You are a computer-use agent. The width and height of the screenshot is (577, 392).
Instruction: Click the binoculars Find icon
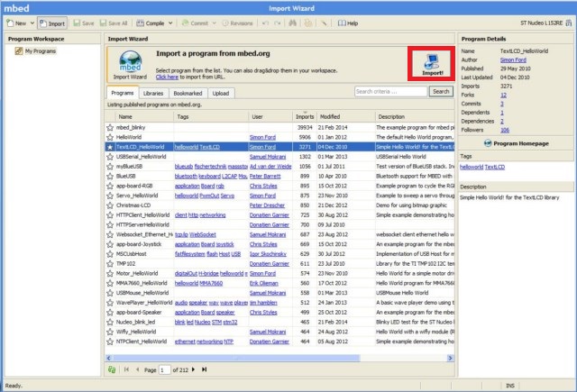tap(292, 23)
